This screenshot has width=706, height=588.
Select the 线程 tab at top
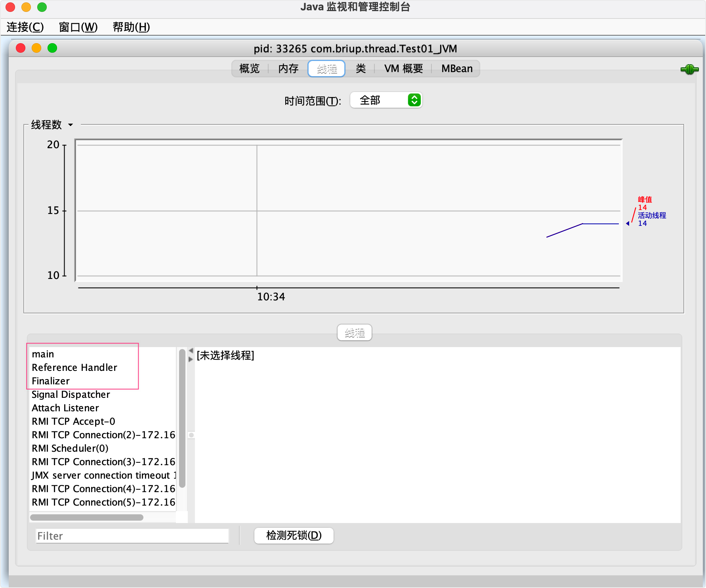[x=327, y=69]
